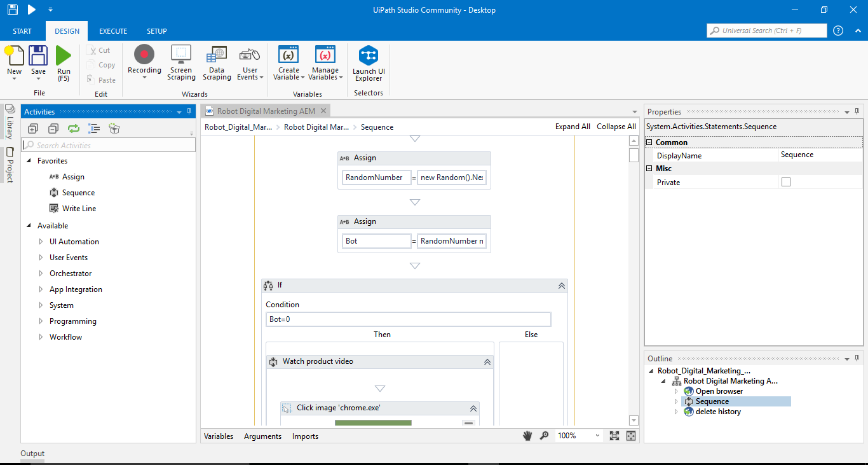The height and width of the screenshot is (465, 868).
Task: Switch to the SETUP tab
Action: point(157,31)
